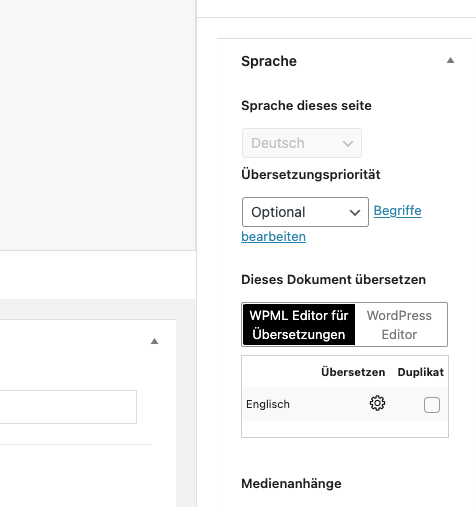Focus the empty text input field
Screen dimensions: 476x507
(x=68, y=407)
